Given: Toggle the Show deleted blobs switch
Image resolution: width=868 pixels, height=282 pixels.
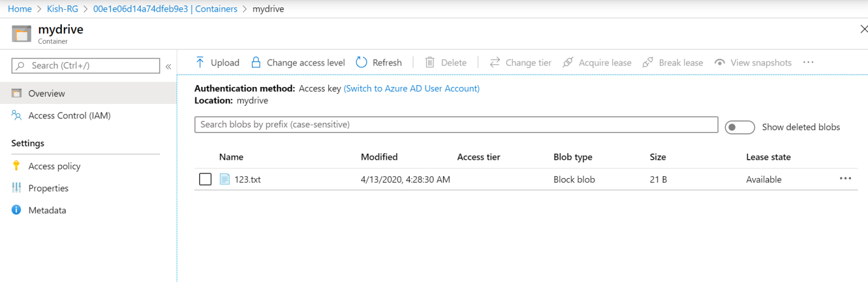Looking at the screenshot, I should point(740,127).
